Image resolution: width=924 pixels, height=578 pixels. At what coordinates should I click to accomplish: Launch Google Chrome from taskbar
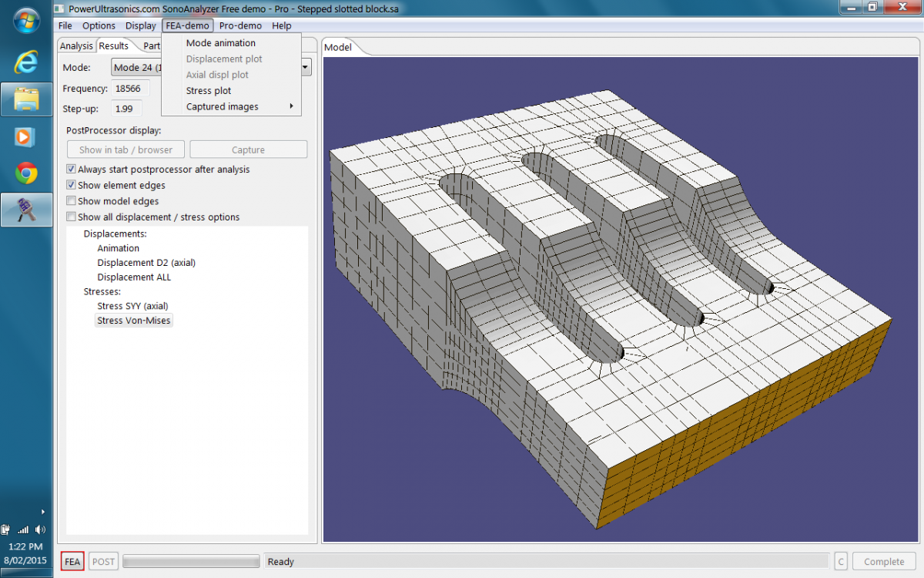pyautogui.click(x=26, y=173)
